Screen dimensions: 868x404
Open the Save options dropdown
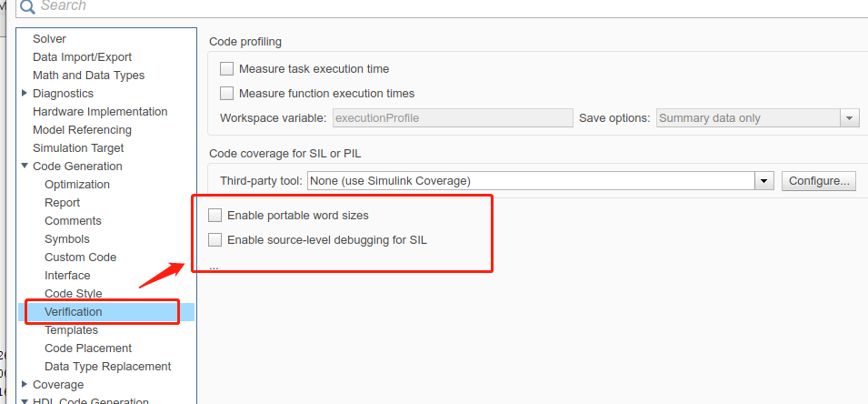click(x=850, y=117)
